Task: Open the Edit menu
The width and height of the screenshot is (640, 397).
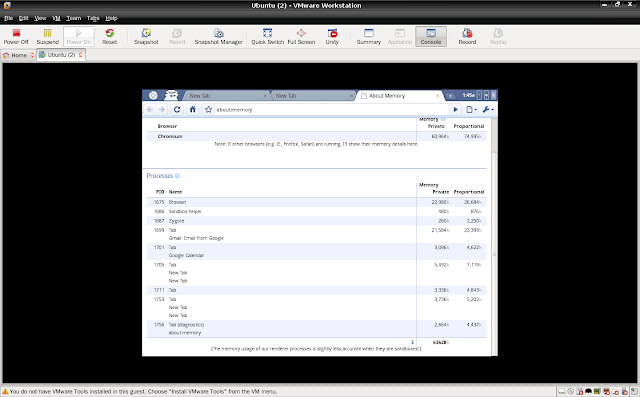Action: point(24,18)
